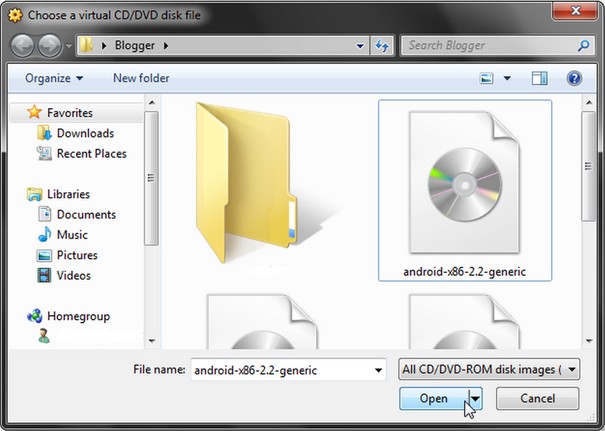Click the Cancel button
This screenshot has width=605, height=431.
[537, 399]
